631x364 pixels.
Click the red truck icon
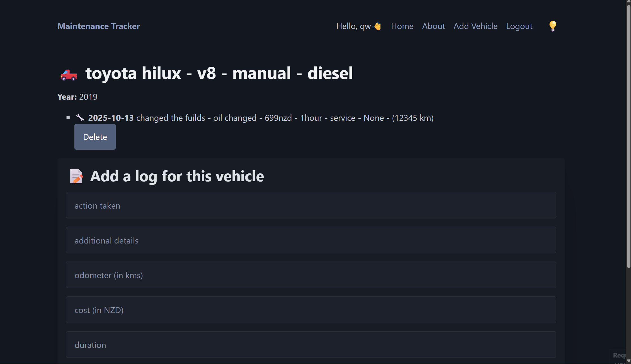[68, 75]
